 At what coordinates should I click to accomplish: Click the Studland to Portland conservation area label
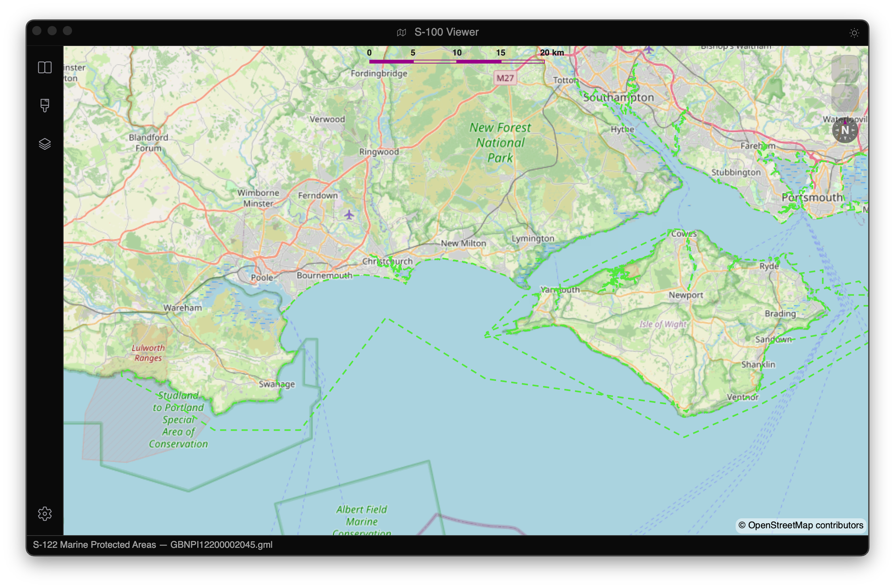coord(179,419)
